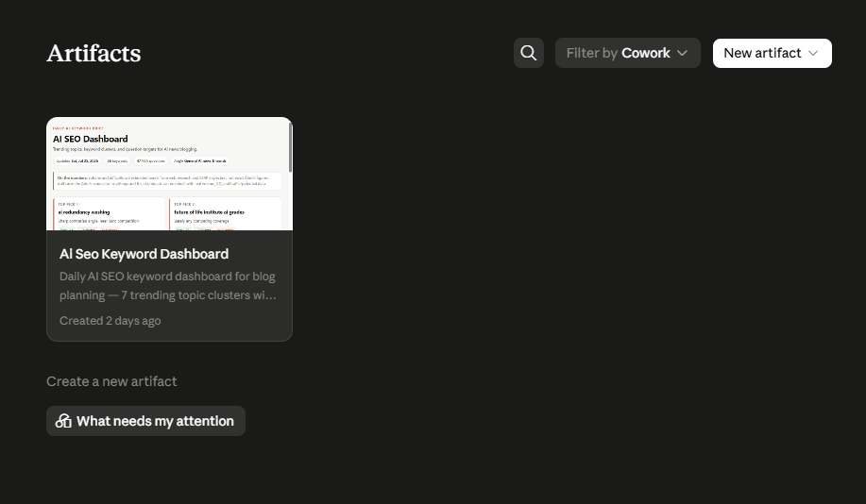Click the Artifacts page heading
The height and width of the screenshot is (504, 866).
(x=93, y=54)
